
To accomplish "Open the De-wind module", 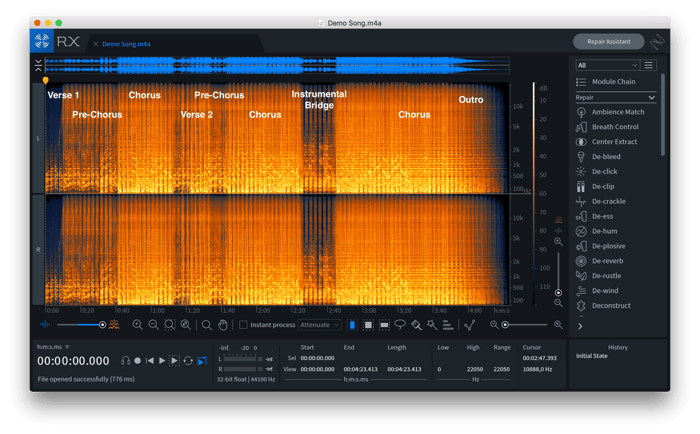I will pos(597,291).
